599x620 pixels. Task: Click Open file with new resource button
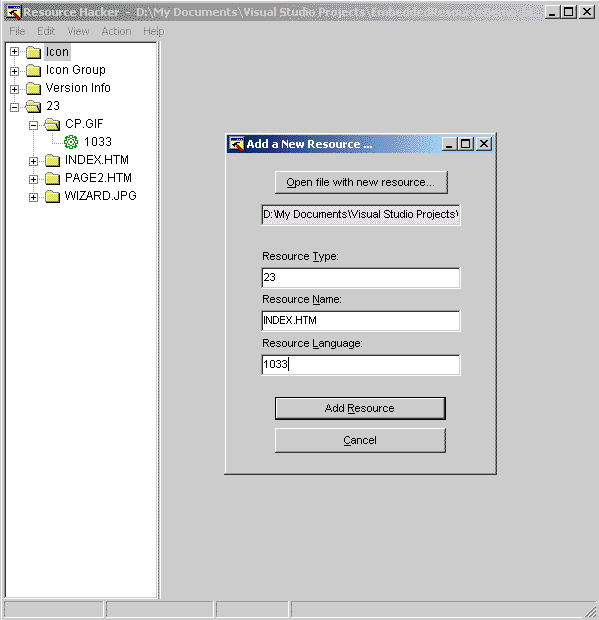361,182
